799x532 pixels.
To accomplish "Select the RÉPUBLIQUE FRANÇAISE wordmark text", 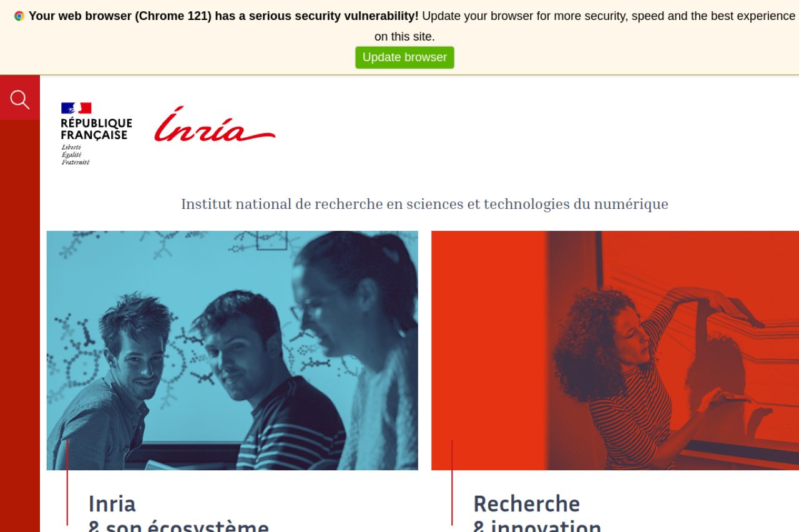I will pos(97,129).
